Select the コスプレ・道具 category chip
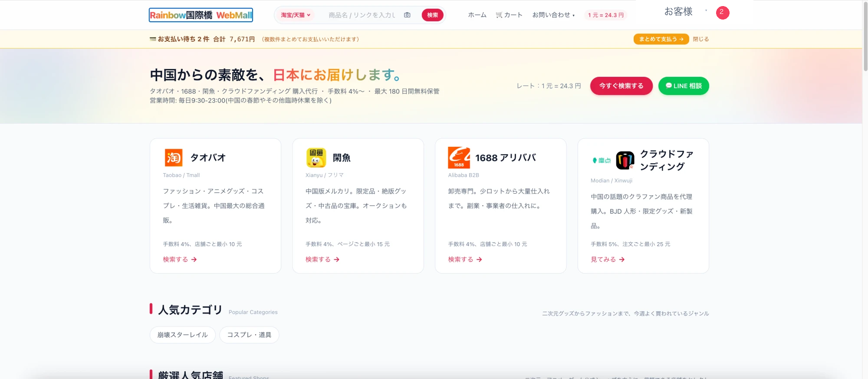 (x=249, y=335)
